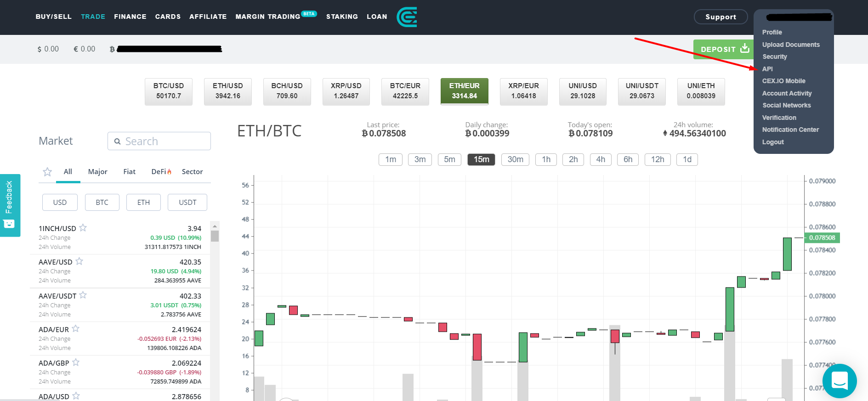Select the BTC/EUR pair tile
Screen dimensions: 868x401
click(405, 91)
